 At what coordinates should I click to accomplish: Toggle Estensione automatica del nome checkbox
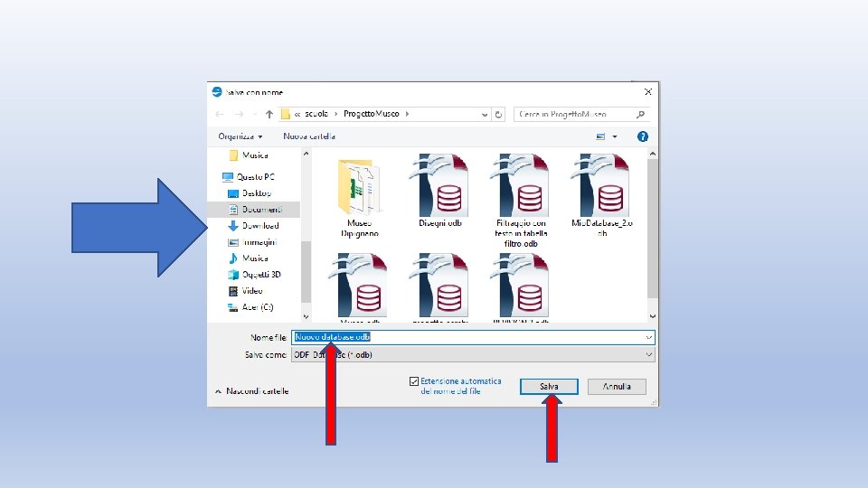point(413,381)
